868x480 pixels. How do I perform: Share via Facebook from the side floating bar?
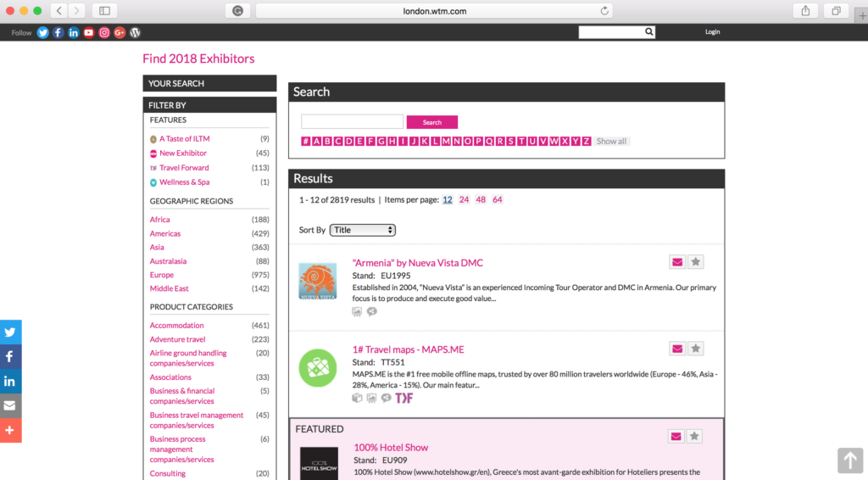[x=10, y=356]
